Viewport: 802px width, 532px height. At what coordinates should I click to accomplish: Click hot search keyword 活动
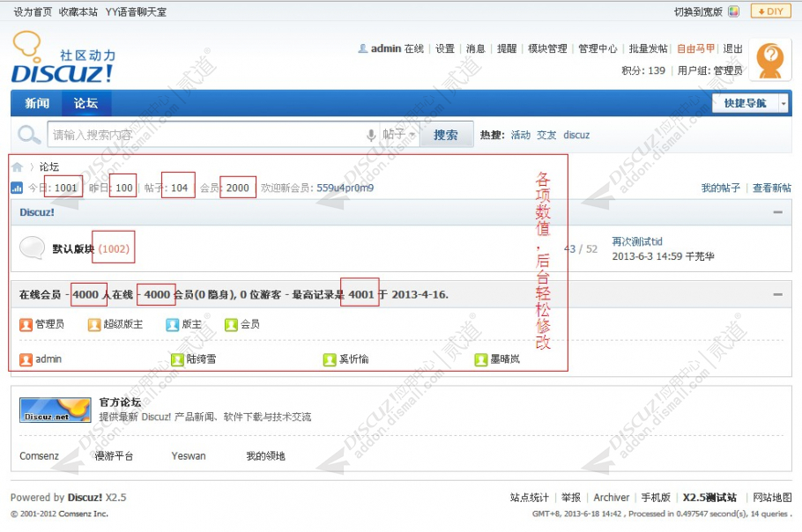[x=521, y=135]
